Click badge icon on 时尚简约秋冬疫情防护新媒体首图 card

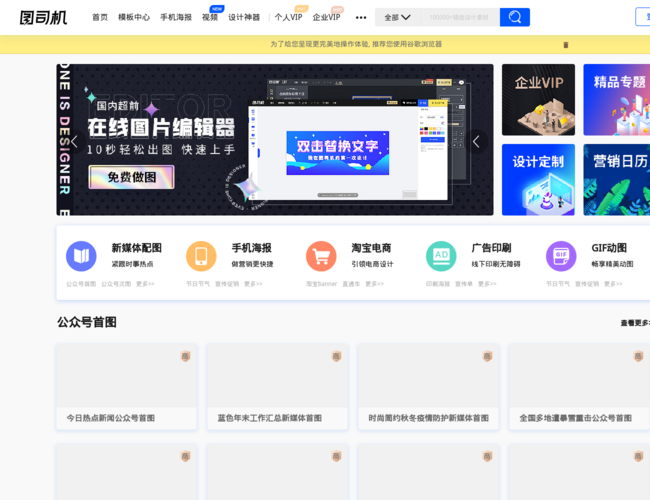(487, 356)
